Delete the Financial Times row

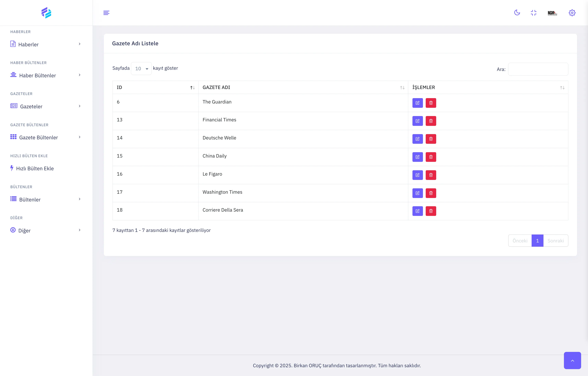tap(431, 121)
